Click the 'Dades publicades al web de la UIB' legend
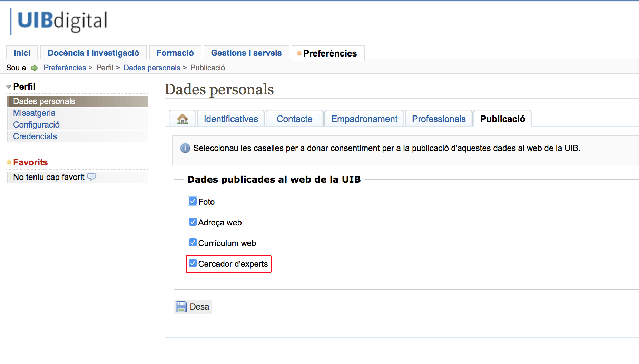639x364 pixels. 274,180
